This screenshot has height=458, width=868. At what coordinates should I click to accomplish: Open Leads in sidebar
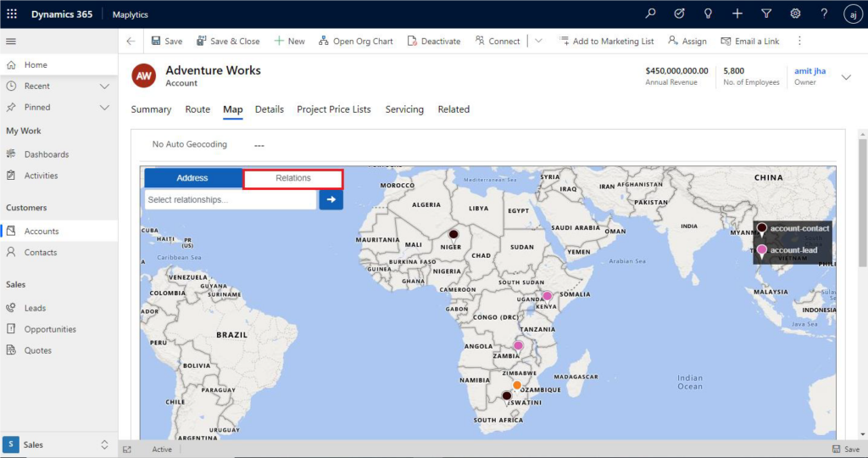point(58,308)
